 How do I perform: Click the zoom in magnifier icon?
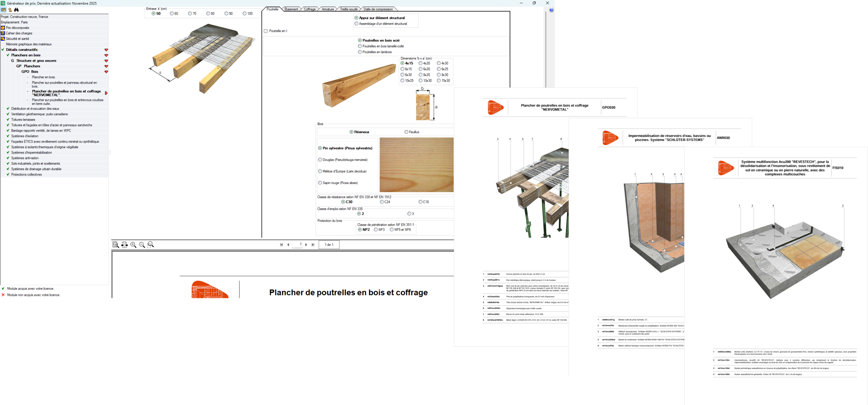(133, 245)
